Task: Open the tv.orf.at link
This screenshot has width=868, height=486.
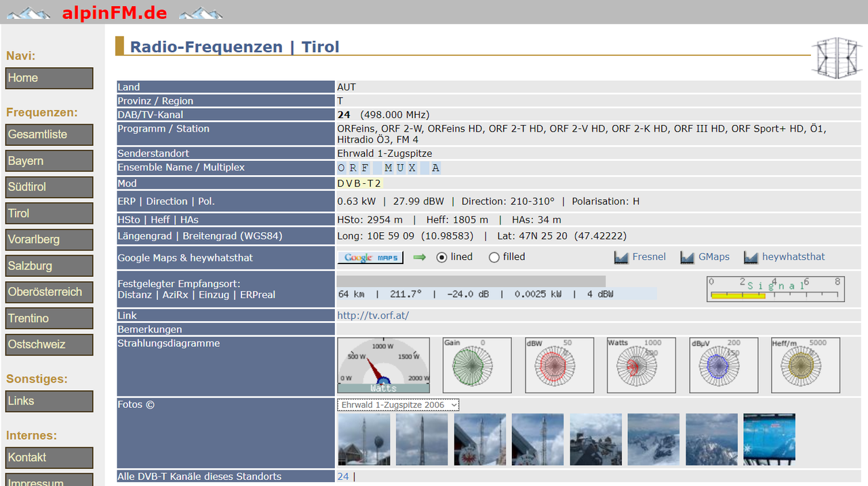Action: [373, 316]
